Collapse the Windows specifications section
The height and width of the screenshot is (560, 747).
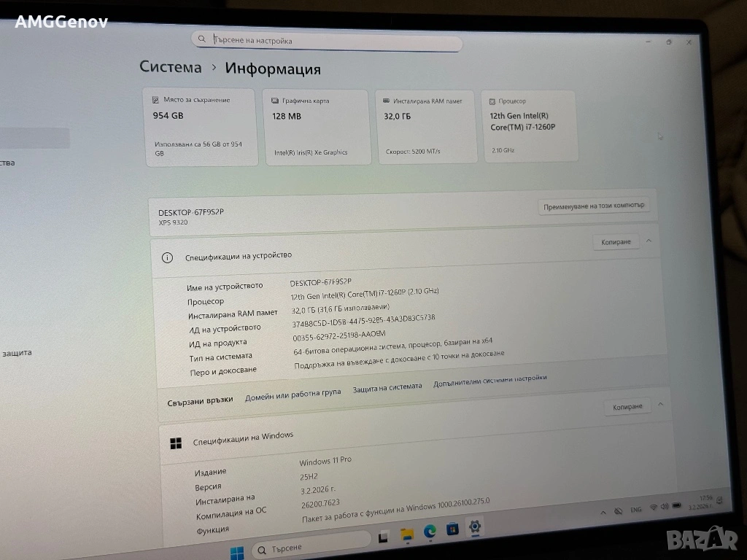click(x=660, y=405)
